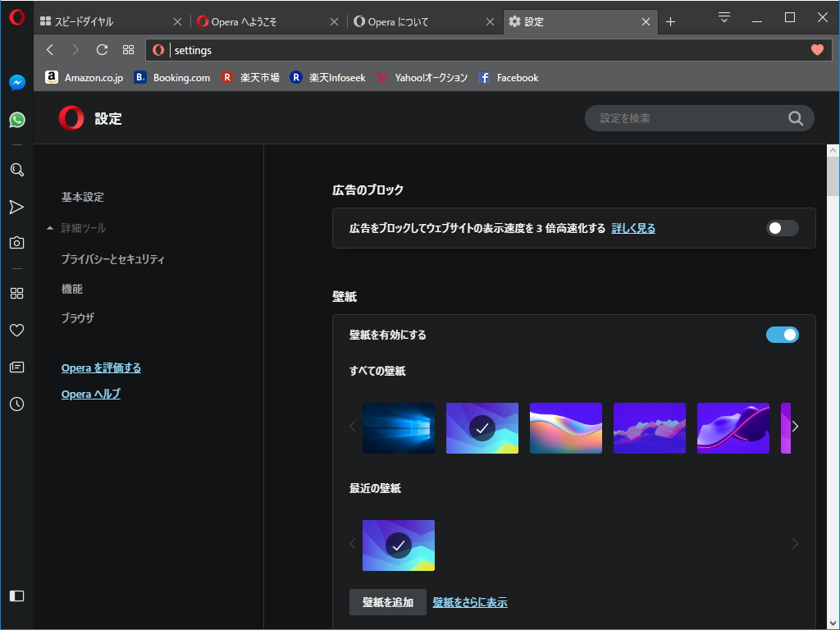Show more wallpapers with right carousel arrow
Screen dimensions: 840x630
[x=794, y=427]
